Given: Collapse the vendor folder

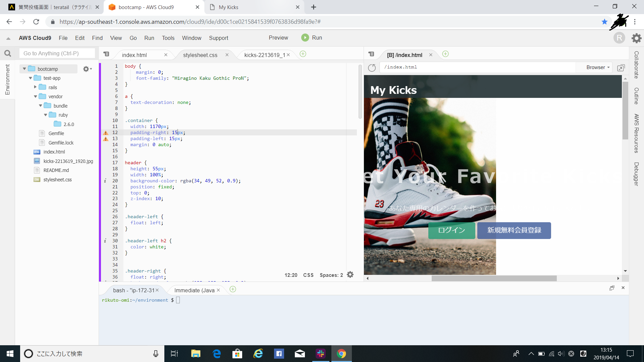Looking at the screenshot, I should coord(35,97).
